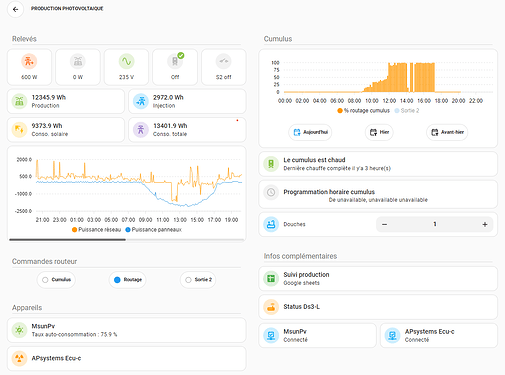
Task: Select the Cumulus router command option
Action: 56,280
